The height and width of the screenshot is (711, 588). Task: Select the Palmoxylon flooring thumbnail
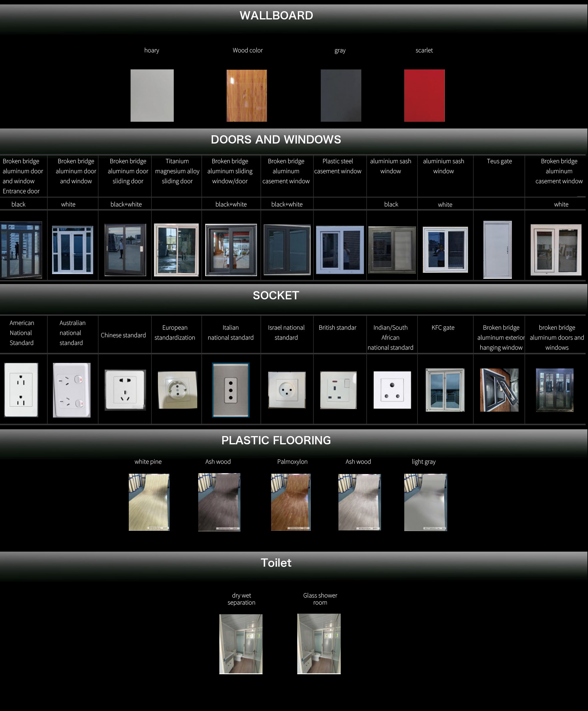tap(290, 502)
